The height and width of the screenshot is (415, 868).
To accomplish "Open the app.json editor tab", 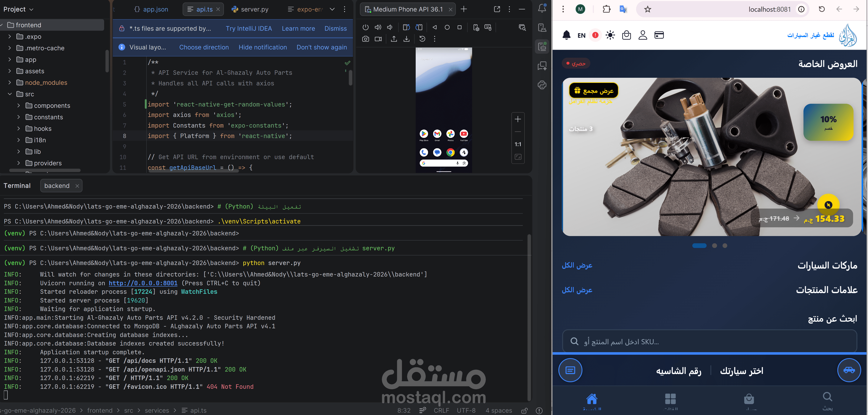I will coord(151,9).
